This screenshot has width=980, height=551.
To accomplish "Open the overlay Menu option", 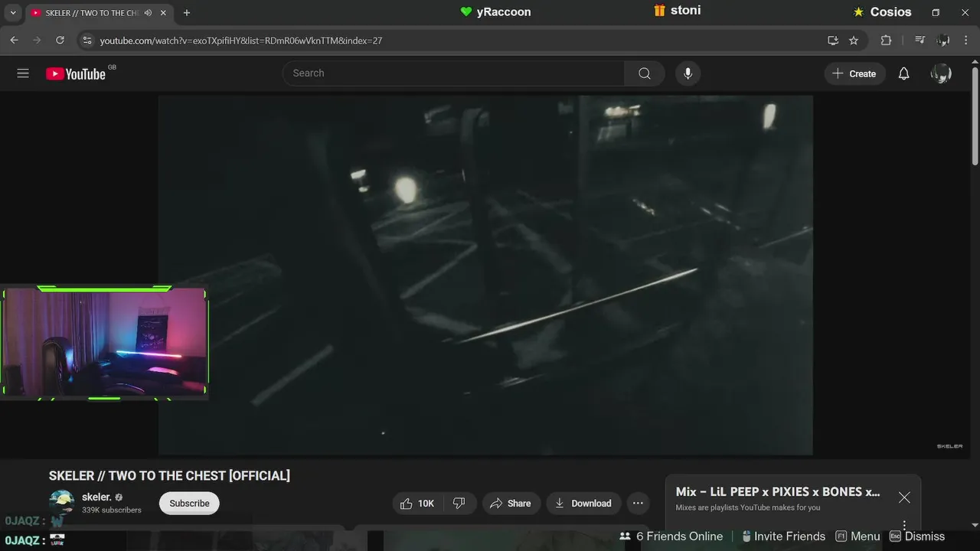I will 857,536.
